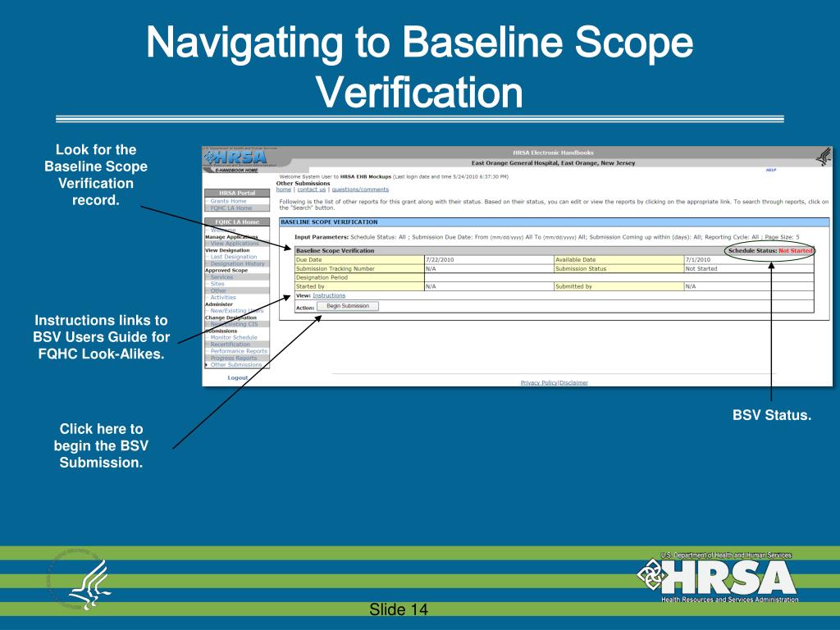Open Designation History in the sidebar
This screenshot has width=840, height=630.
click(237, 263)
